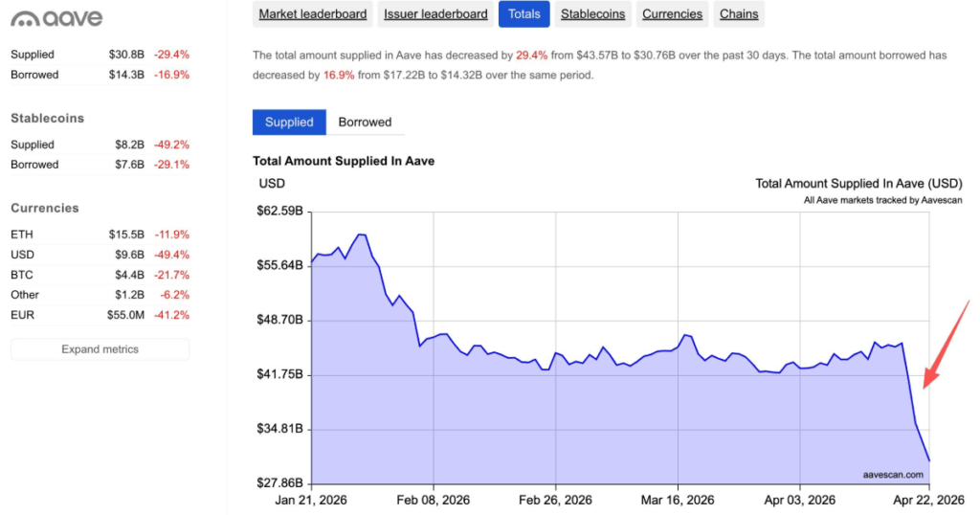The width and height of the screenshot is (980, 515).
Task: Open the Currencies tab
Action: point(673,14)
